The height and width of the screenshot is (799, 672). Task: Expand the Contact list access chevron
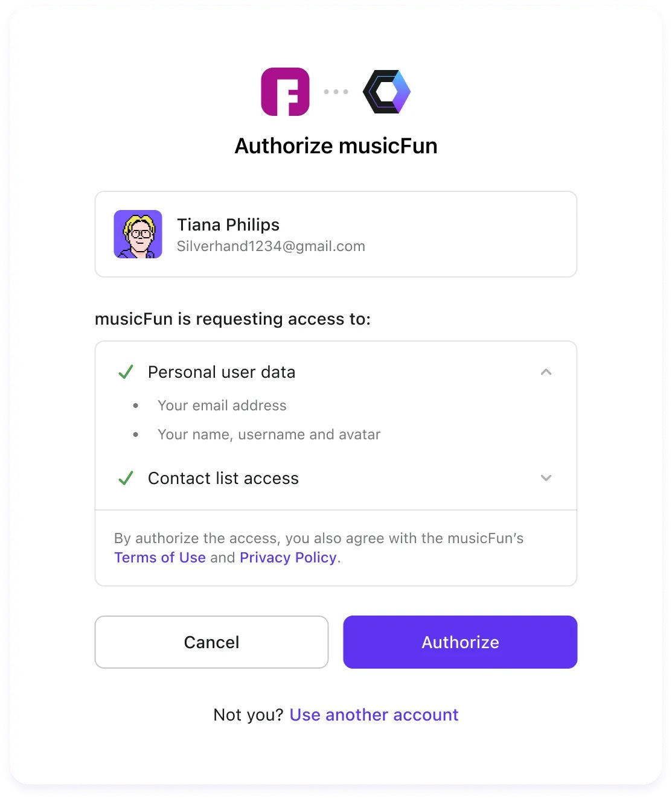pyautogui.click(x=546, y=478)
